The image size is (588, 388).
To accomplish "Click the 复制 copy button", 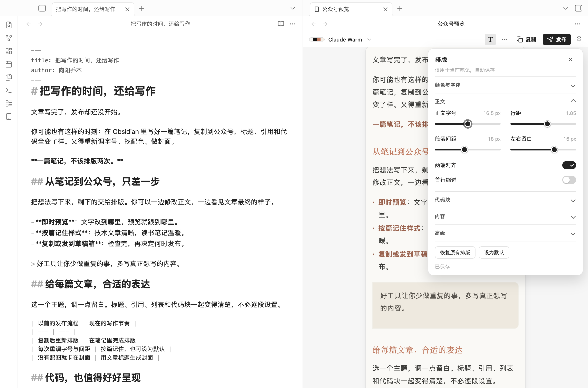I will (x=527, y=40).
